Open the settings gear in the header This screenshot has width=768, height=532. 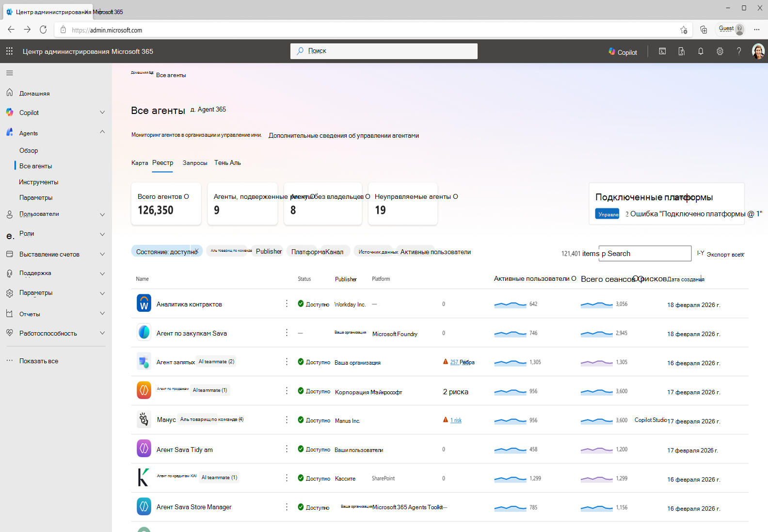tap(720, 51)
